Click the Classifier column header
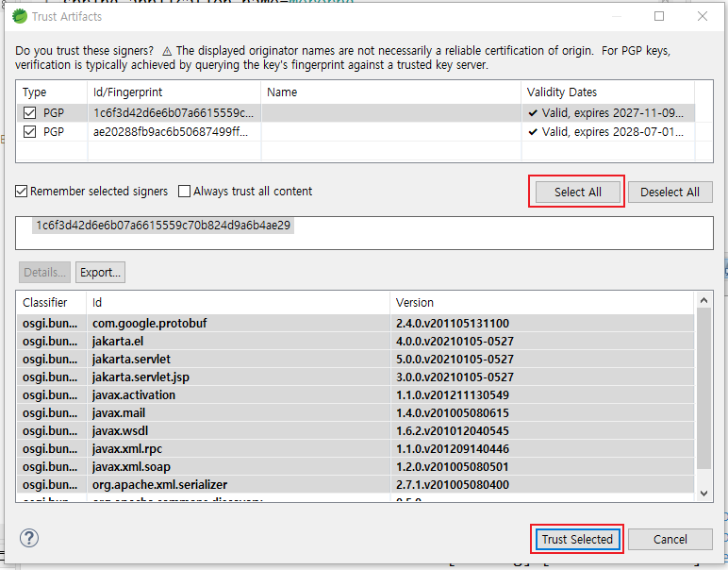Image resolution: width=728 pixels, height=570 pixels. point(51,302)
